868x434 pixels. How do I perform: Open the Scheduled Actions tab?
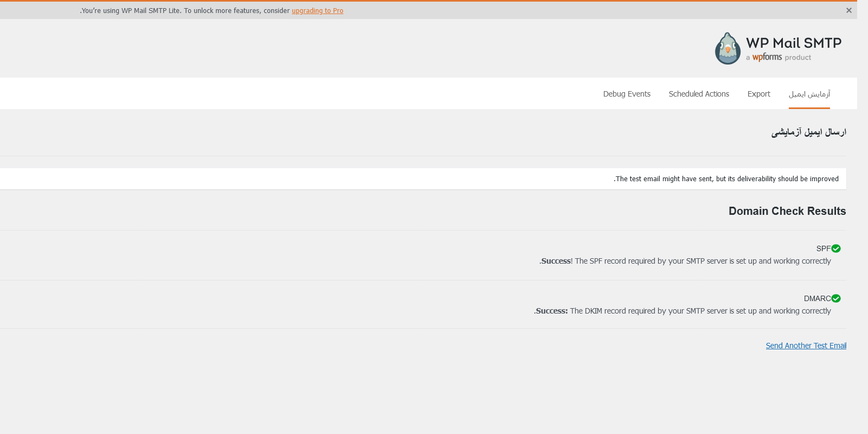[x=699, y=94]
